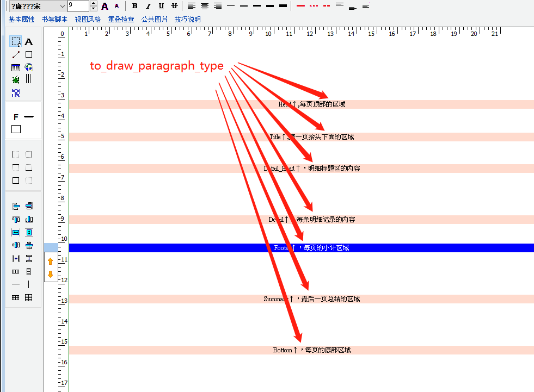Pick the line drawing tool
Screen dimensions: 534x392
pyautogui.click(x=16, y=54)
